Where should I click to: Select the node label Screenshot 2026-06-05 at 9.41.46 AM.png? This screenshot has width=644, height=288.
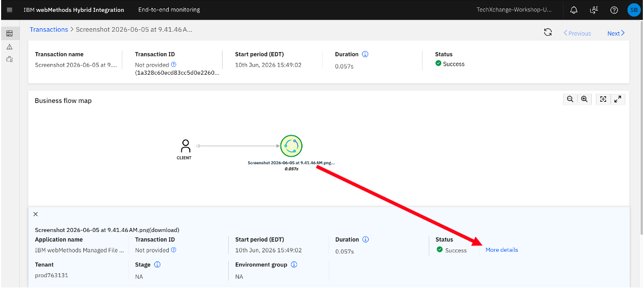coord(291,163)
